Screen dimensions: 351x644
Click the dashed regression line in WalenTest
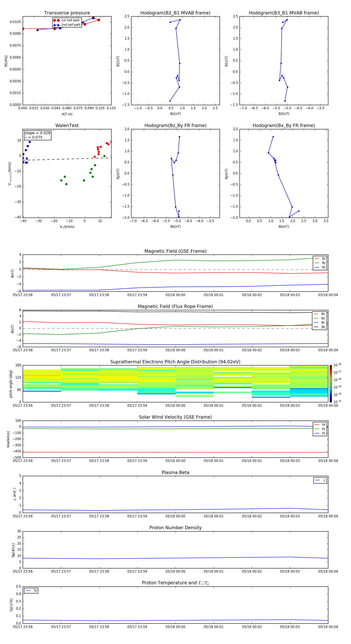67,159
